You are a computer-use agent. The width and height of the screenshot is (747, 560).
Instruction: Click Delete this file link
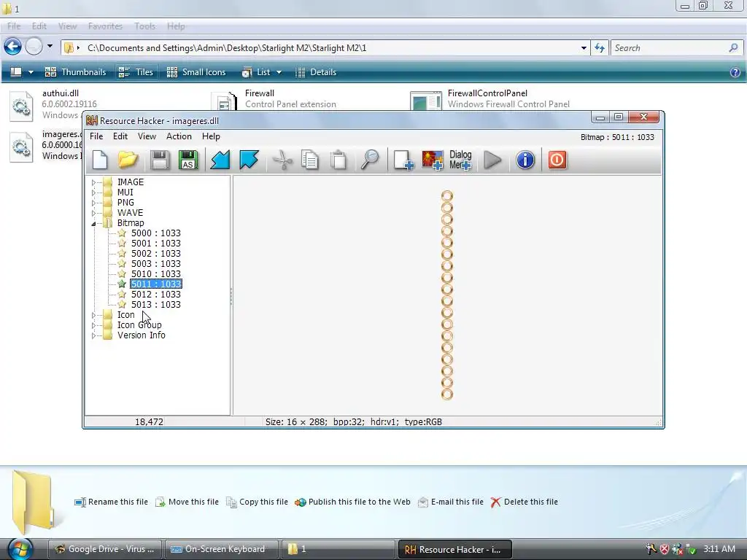pyautogui.click(x=525, y=502)
